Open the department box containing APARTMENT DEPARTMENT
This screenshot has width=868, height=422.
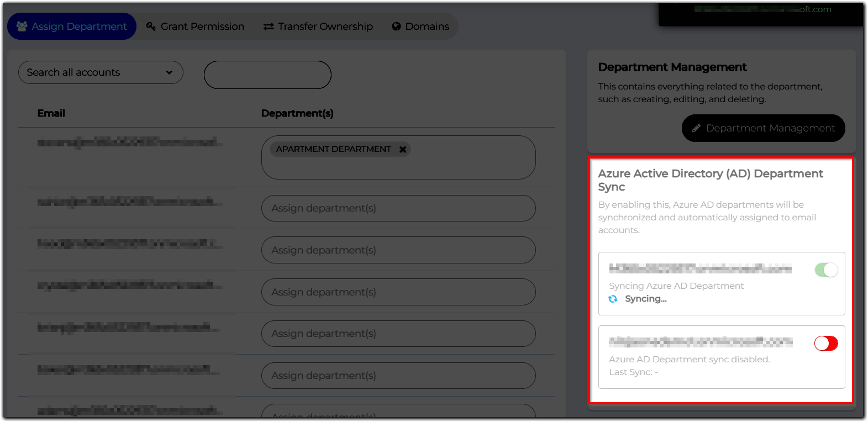[398, 157]
